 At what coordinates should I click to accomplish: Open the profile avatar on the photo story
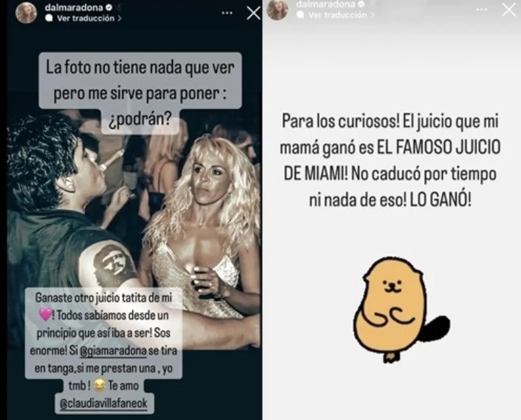coord(26,13)
